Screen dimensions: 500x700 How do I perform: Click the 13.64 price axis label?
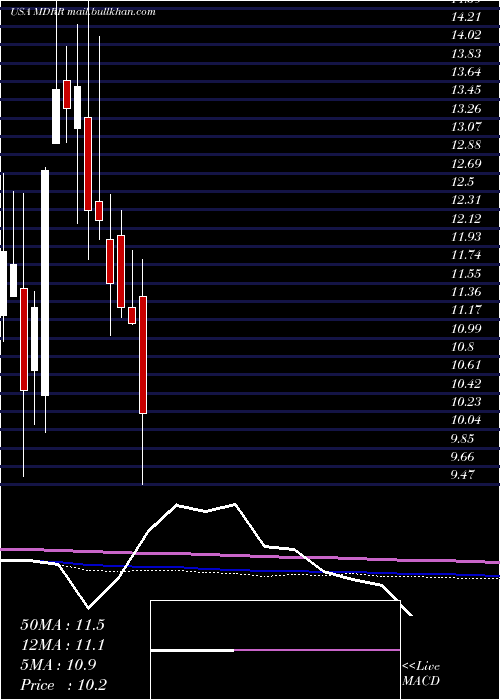click(466, 72)
